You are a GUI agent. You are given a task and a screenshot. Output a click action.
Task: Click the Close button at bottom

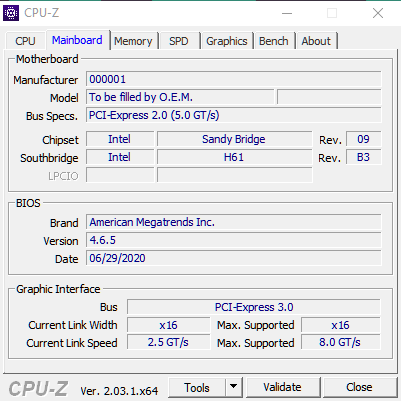(359, 387)
